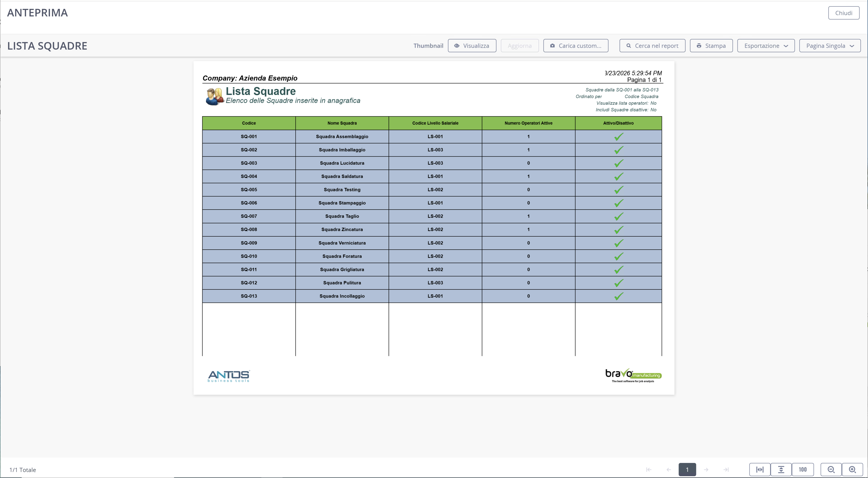Open the Esportazione dropdown

[766, 46]
